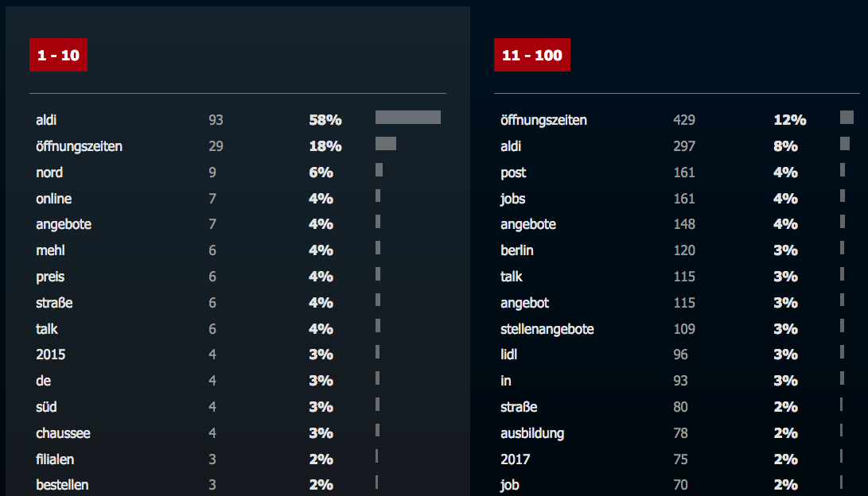Click the red "11 - 100" badge

pyautogui.click(x=532, y=55)
